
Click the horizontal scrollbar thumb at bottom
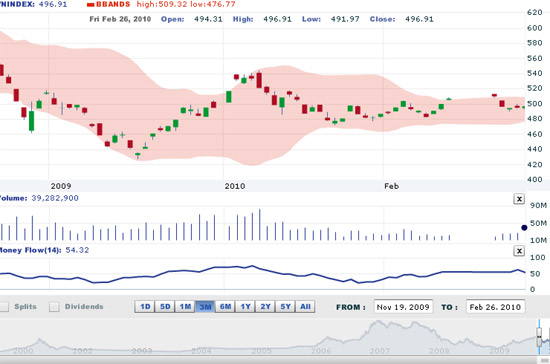[x=545, y=360]
